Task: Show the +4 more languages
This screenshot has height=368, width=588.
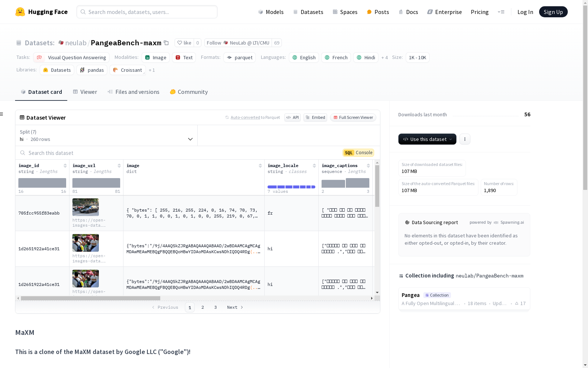Action: (x=384, y=57)
